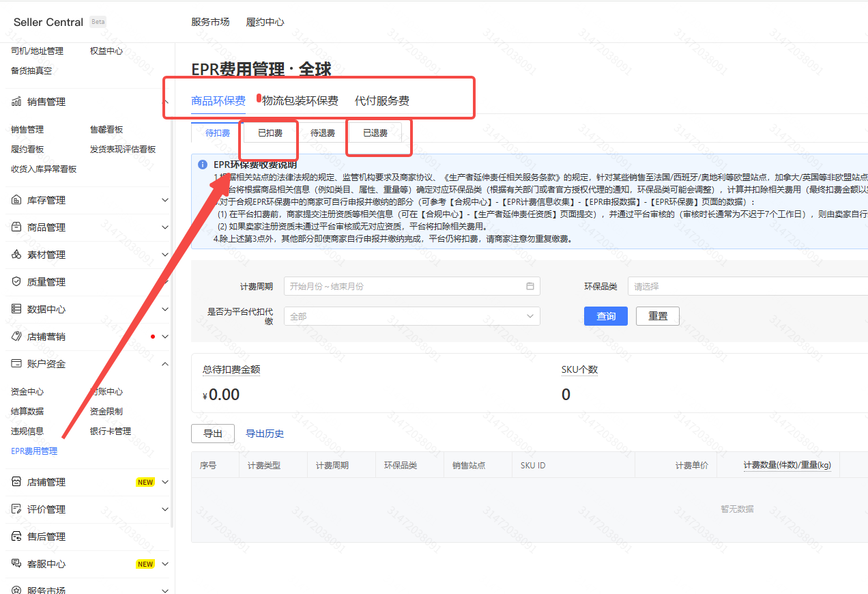Screen dimensions: 868x594
Task: Click the 销售管理 chart icon in sidebar
Action: (16, 102)
